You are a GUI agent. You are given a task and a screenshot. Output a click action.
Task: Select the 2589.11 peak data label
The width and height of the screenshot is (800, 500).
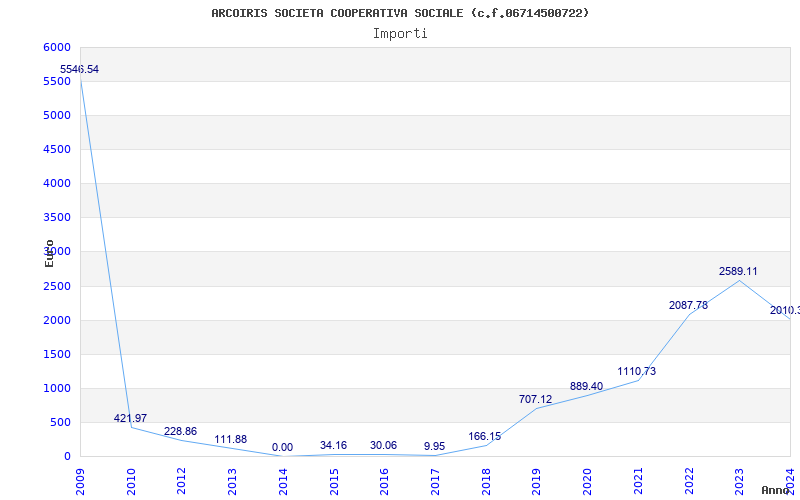[738, 271]
